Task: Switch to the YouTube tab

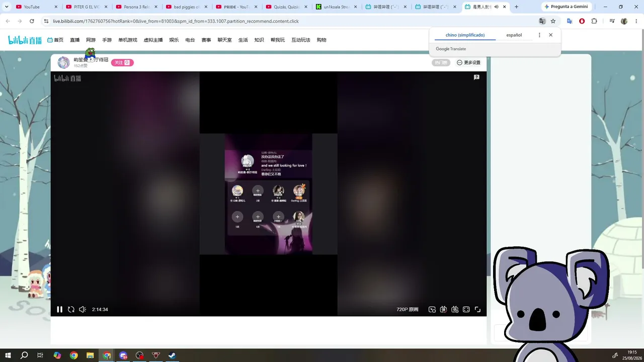Action: click(35, 7)
